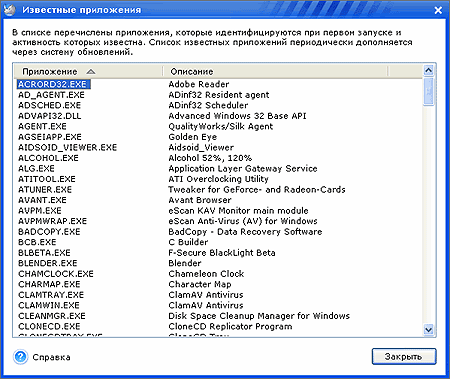
Task: Open the Справка help link
Action: [x=51, y=357]
